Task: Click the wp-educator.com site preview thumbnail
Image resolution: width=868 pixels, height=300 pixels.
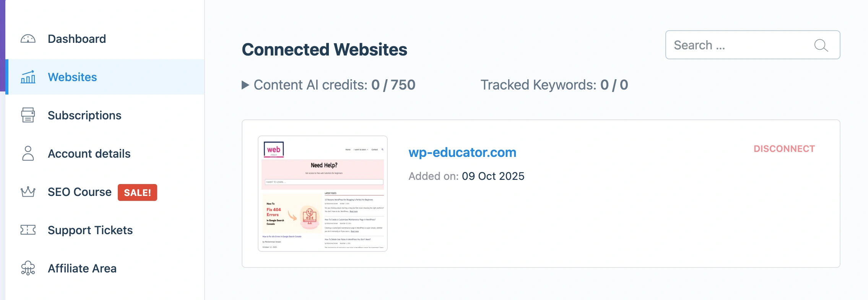Action: pos(323,194)
